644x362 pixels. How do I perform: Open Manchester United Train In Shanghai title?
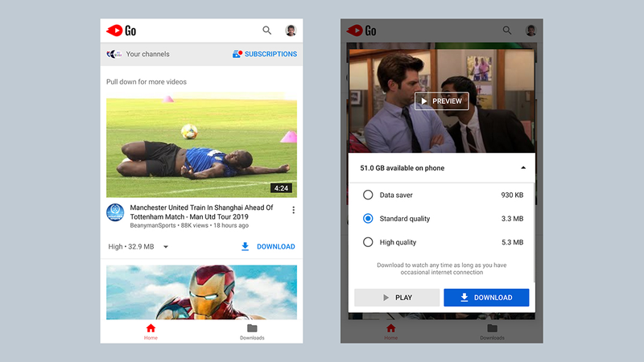[x=202, y=212]
